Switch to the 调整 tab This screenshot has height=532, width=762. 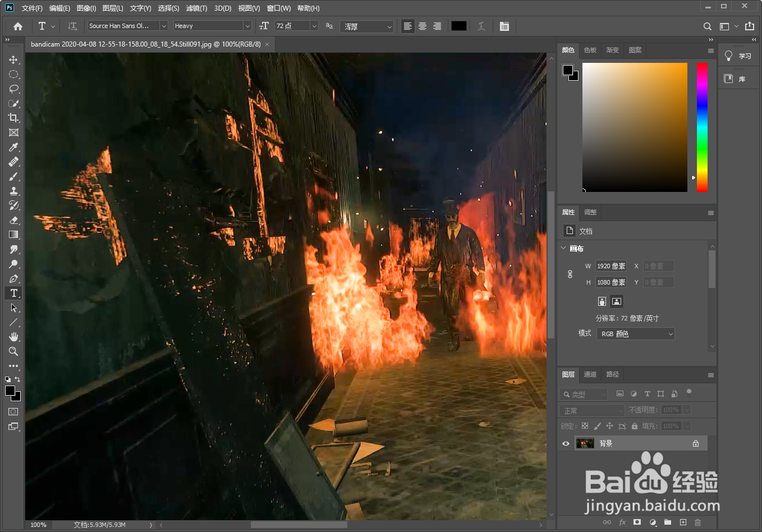point(590,212)
